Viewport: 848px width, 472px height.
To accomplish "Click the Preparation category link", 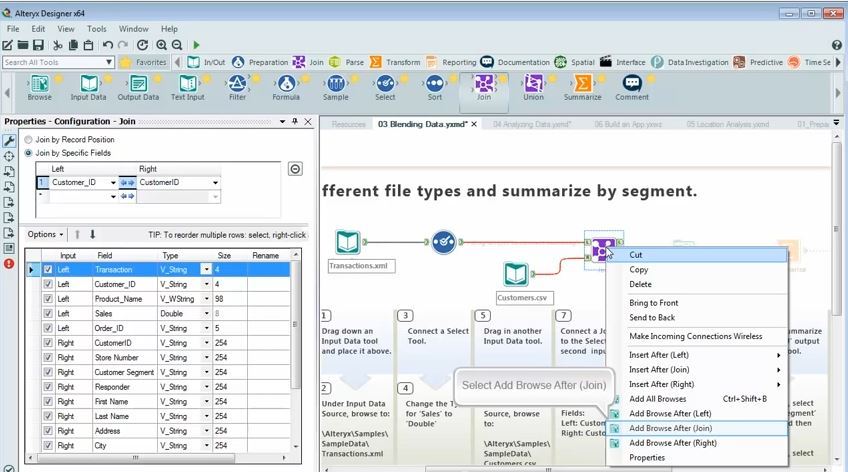I will pyautogui.click(x=267, y=62).
